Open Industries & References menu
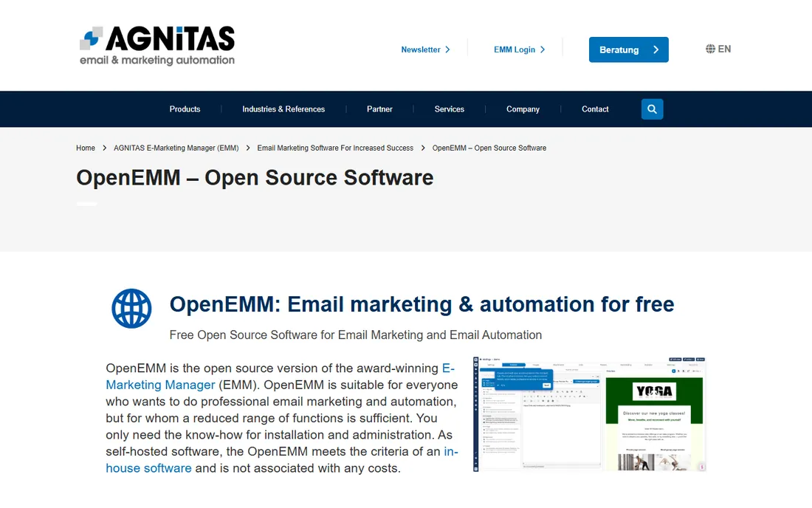 pyautogui.click(x=283, y=109)
